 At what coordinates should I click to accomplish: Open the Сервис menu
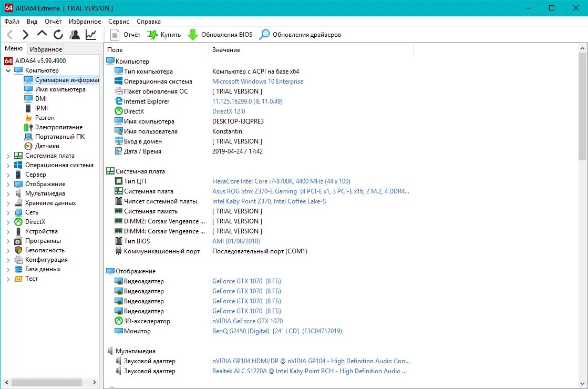pyautogui.click(x=119, y=22)
